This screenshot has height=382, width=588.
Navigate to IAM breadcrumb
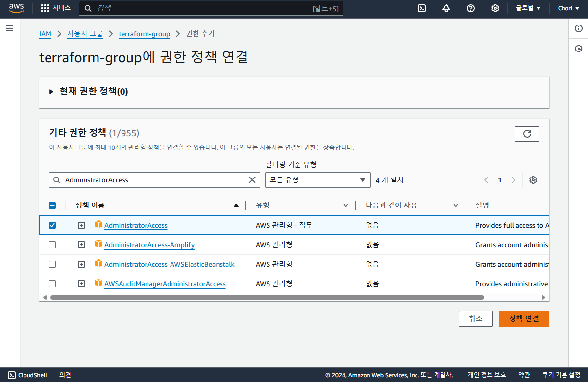[45, 34]
